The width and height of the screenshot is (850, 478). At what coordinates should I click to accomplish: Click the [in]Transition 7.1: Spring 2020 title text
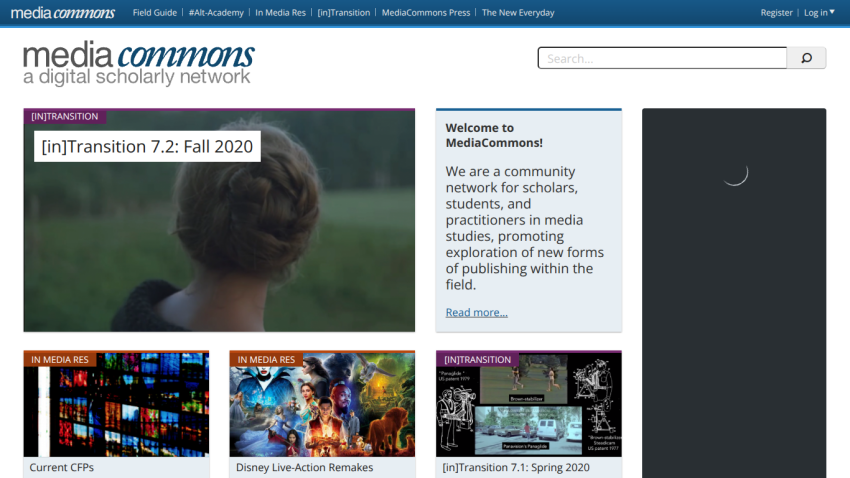coord(516,467)
